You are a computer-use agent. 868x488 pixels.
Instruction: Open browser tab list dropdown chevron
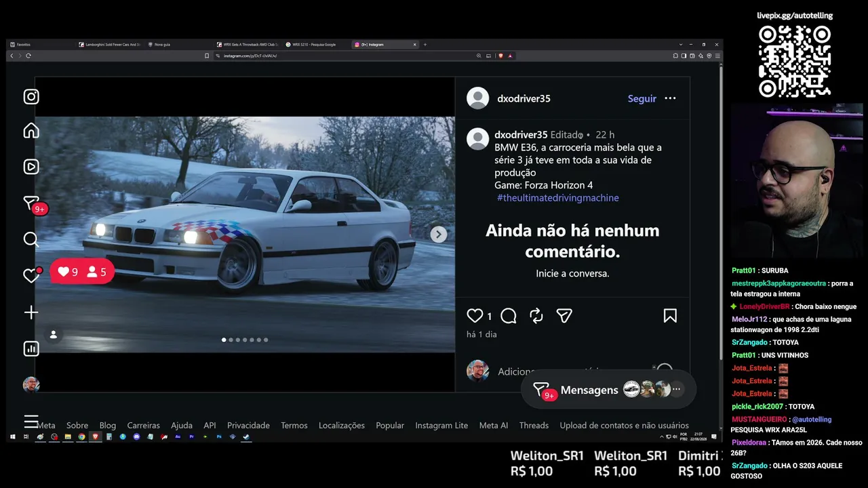(x=681, y=45)
